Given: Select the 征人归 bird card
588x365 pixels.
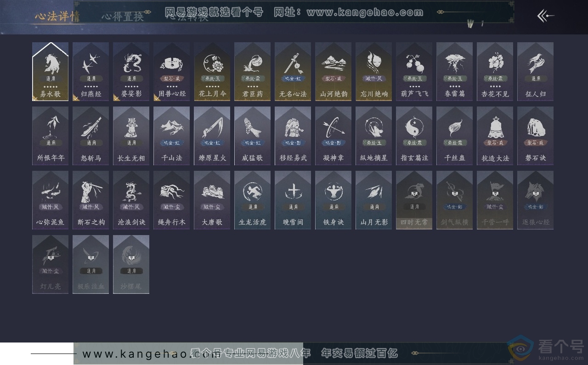Looking at the screenshot, I should 536,72.
